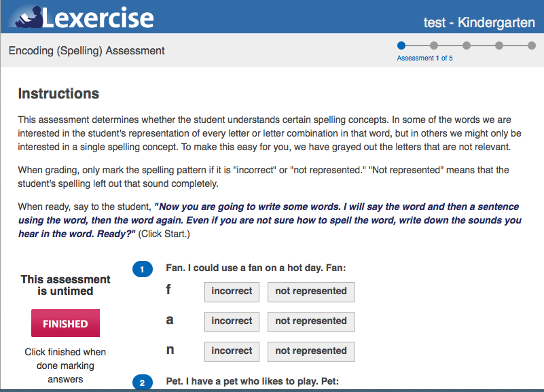Viewport: 544px width, 392px height.
Task: Mark letter a as not represented
Action: [311, 321]
